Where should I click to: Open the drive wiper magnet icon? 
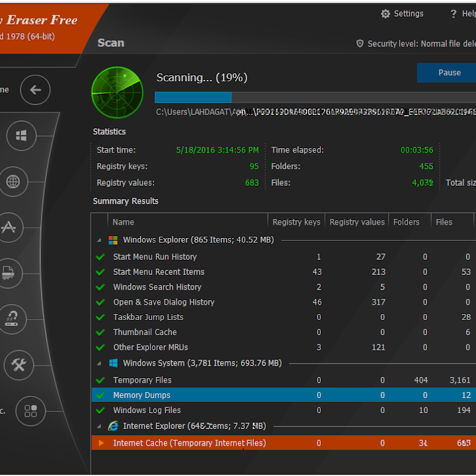point(12,319)
